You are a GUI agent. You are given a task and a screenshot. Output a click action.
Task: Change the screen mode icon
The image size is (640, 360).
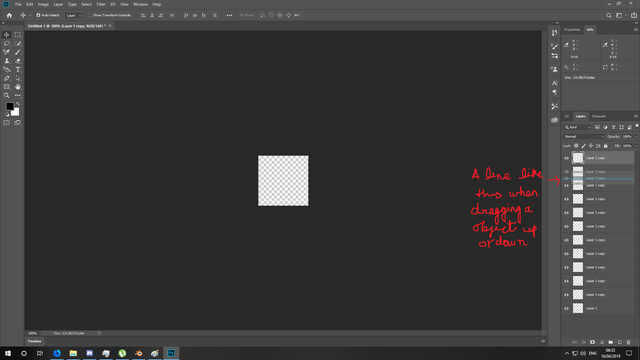(x=18, y=122)
